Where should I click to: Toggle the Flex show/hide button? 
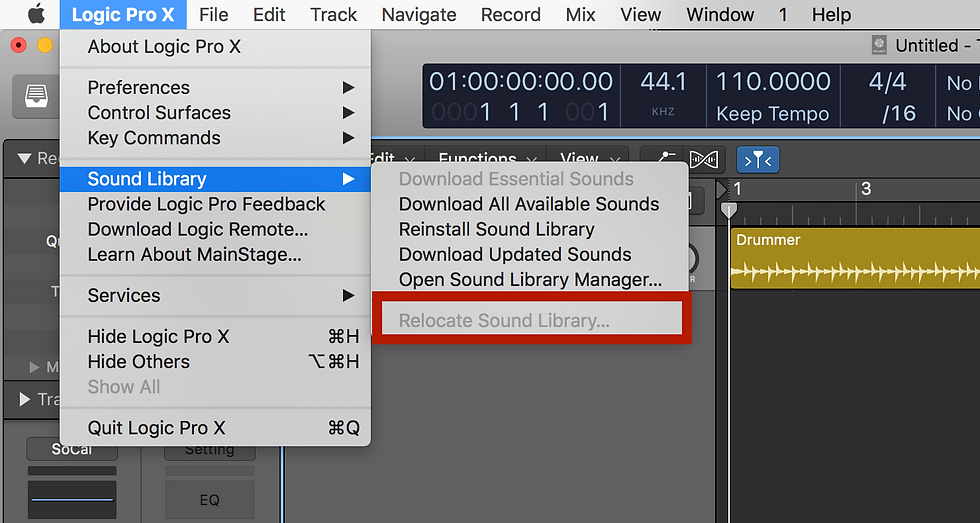tap(704, 160)
